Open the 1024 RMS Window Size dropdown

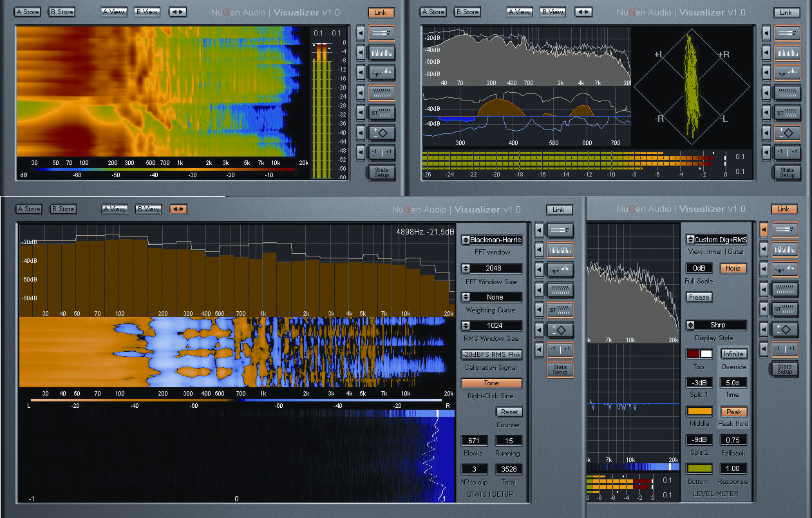tap(492, 325)
